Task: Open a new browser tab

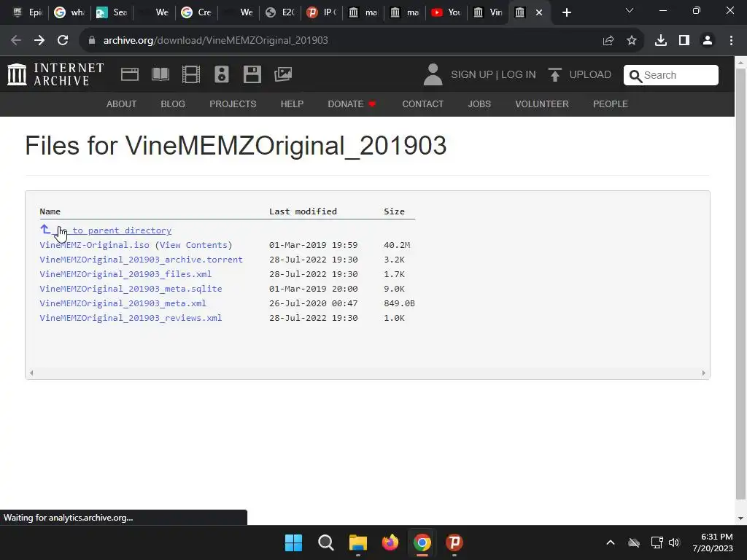Action: coord(566,12)
